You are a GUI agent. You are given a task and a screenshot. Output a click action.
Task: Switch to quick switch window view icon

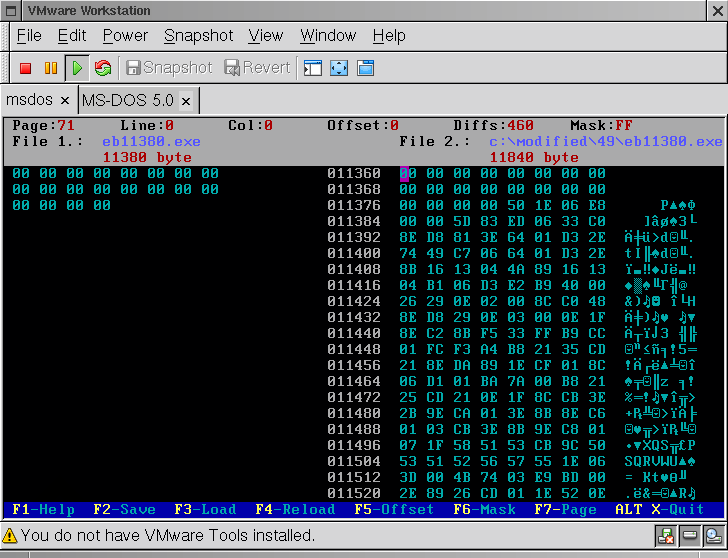coord(365,68)
